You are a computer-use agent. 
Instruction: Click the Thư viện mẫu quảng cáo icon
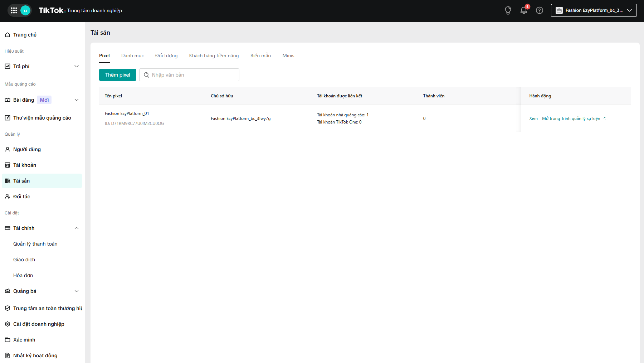click(8, 118)
